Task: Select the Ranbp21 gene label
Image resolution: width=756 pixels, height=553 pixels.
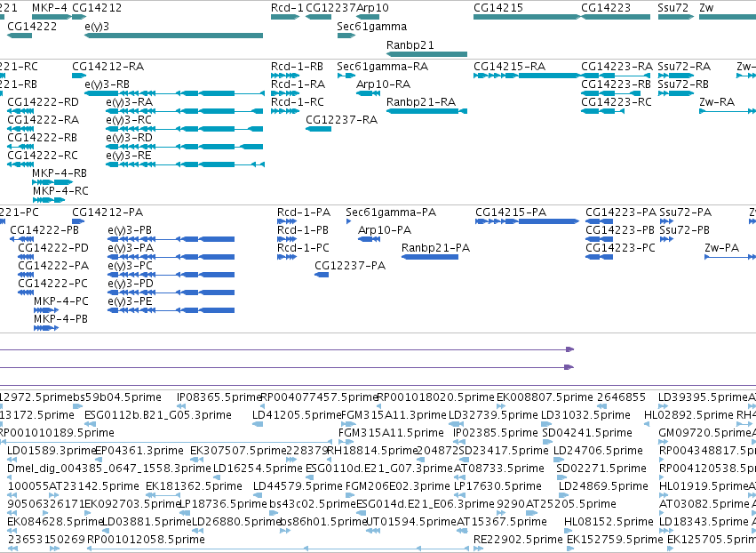Action: (x=410, y=44)
